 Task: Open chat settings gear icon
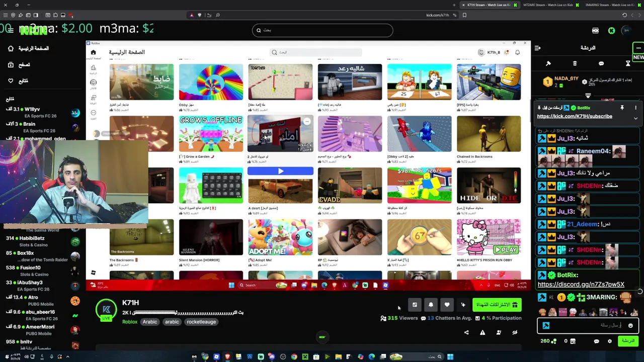pyautogui.click(x=610, y=341)
